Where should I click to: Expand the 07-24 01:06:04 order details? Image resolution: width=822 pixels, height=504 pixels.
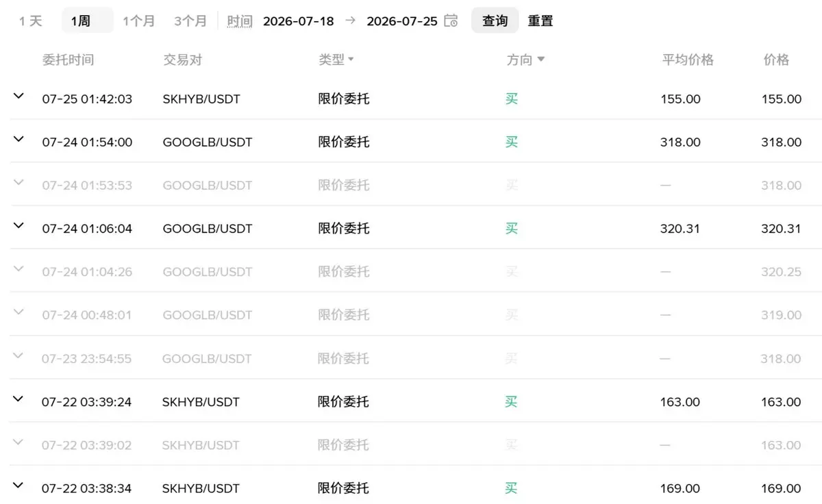pyautogui.click(x=18, y=226)
